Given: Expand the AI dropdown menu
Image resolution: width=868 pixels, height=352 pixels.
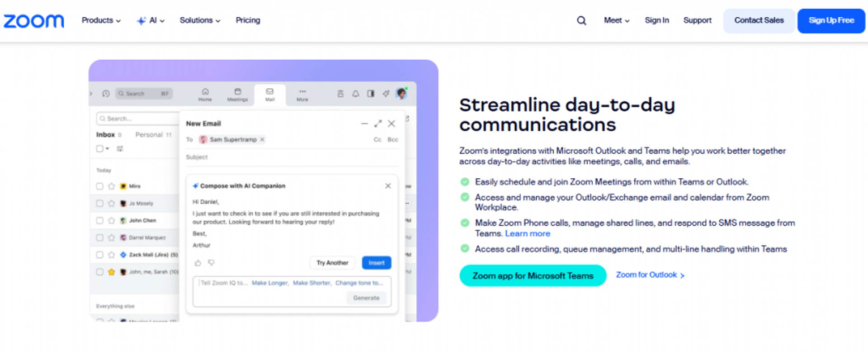Looking at the screenshot, I should [x=156, y=20].
